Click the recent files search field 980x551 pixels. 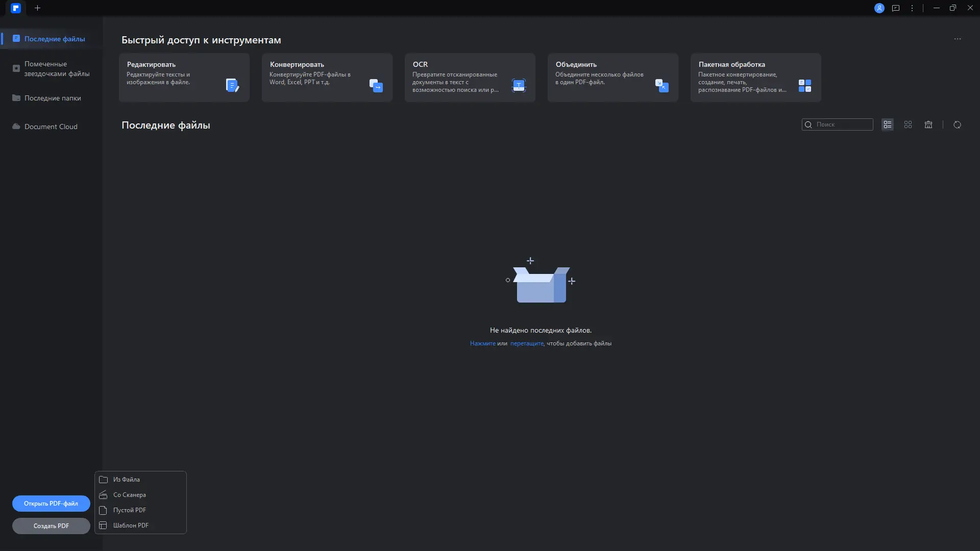click(x=842, y=124)
